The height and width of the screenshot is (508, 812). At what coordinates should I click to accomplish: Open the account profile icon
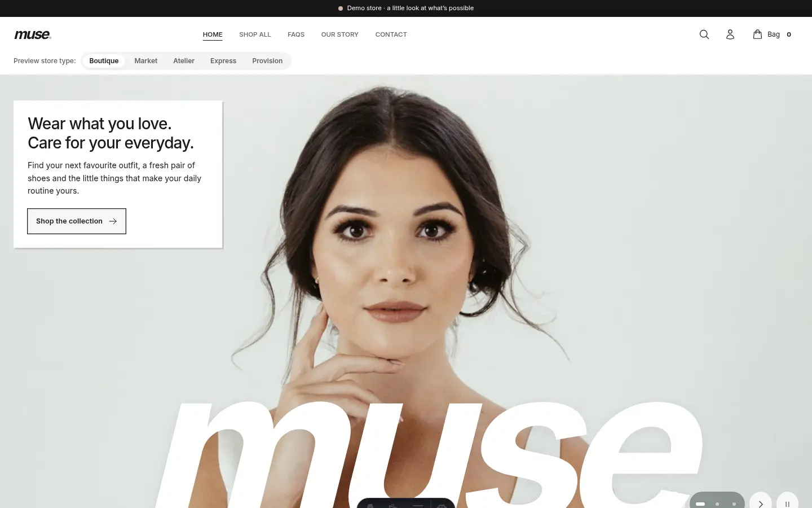click(730, 34)
